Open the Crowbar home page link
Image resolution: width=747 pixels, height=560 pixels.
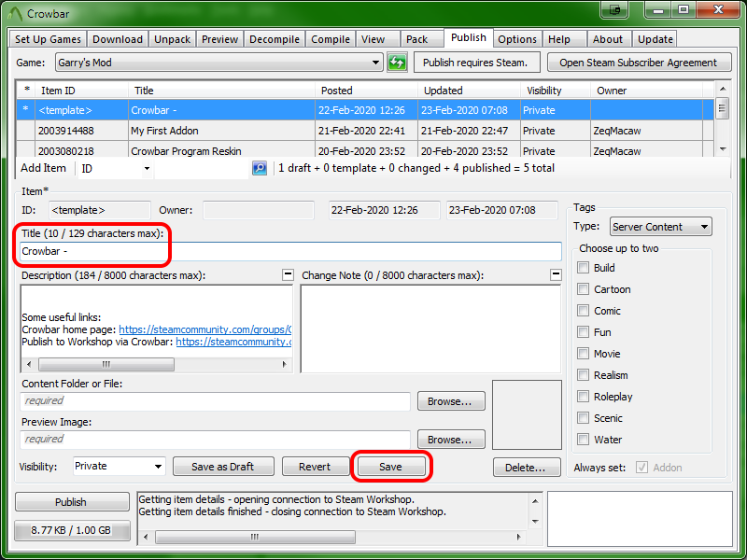204,329
